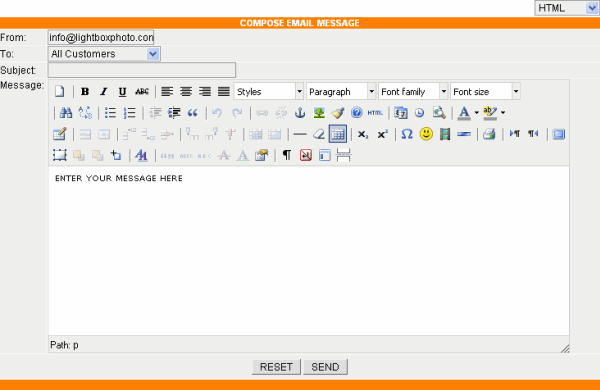Click the Preview magnifier icon

pos(439,113)
